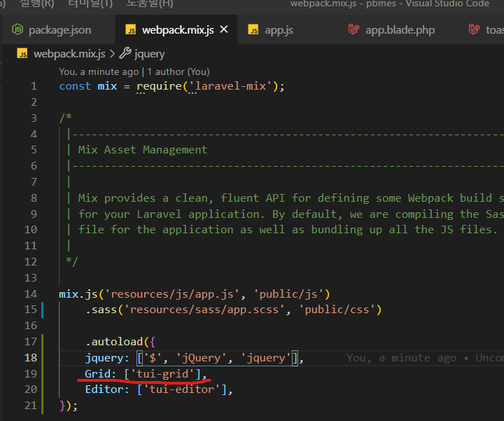The image size is (504, 421).
Task: Click 'resources/js/app.js' string on line 14
Action: 171,294
